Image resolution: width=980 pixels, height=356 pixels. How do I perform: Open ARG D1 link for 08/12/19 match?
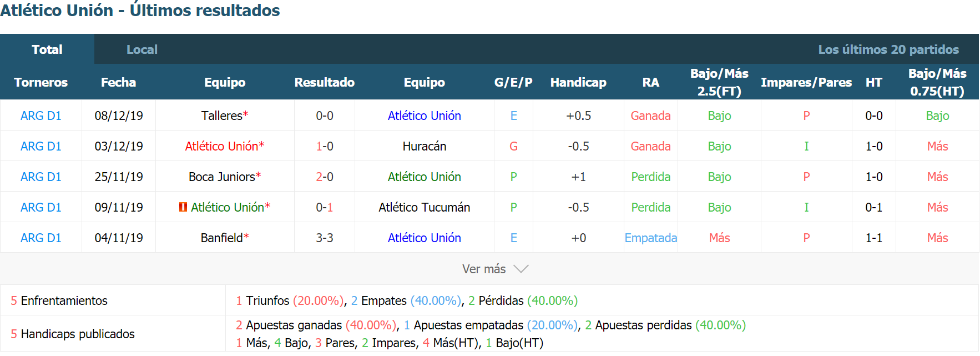pyautogui.click(x=41, y=116)
